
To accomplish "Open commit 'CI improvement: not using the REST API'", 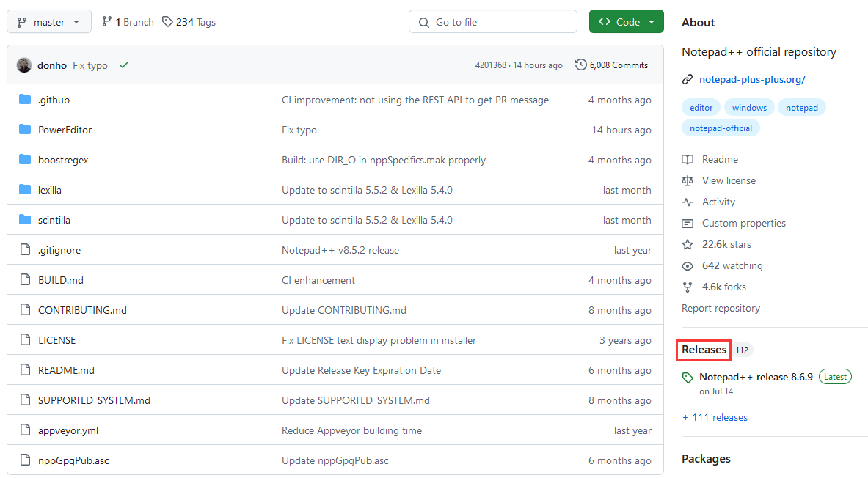I will coord(415,100).
